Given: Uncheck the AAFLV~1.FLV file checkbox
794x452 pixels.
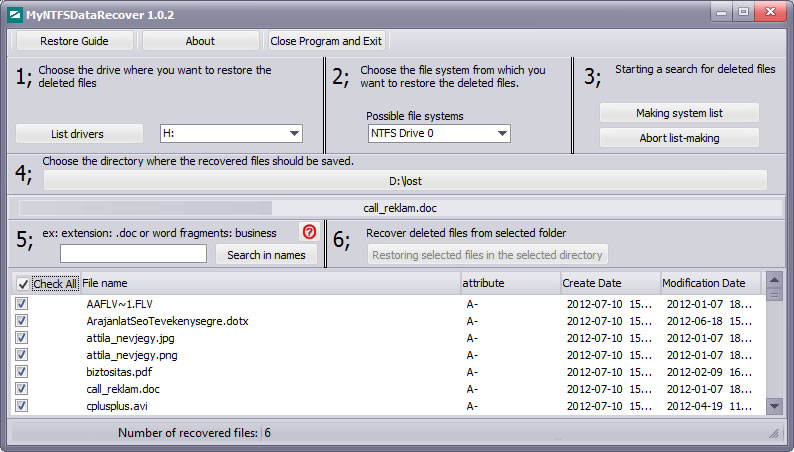Looking at the screenshot, I should click(x=22, y=304).
